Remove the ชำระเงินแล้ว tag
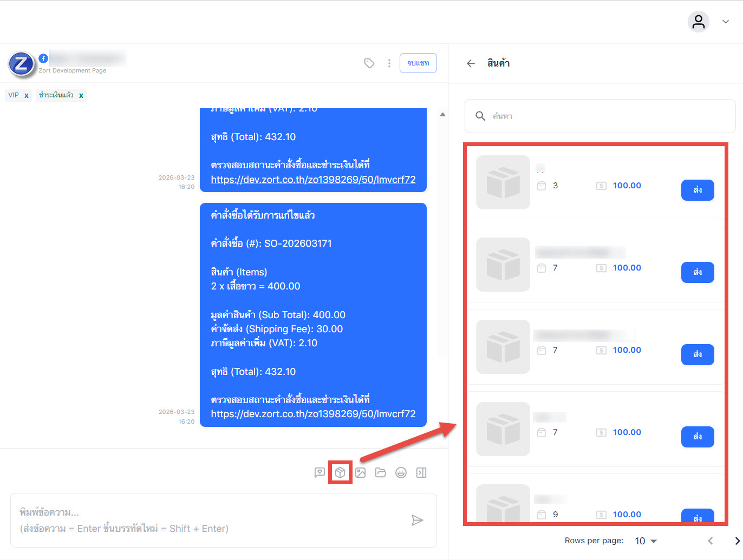 pyautogui.click(x=81, y=96)
